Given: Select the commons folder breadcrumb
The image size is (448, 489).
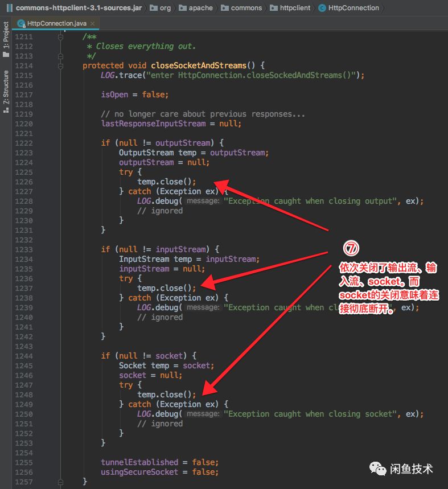Looking at the screenshot, I should [241, 8].
